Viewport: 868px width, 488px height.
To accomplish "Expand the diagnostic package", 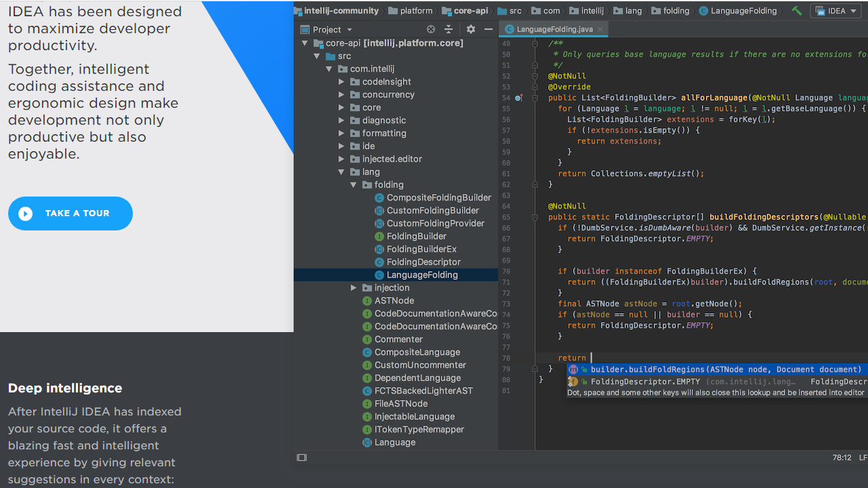I will tap(342, 121).
